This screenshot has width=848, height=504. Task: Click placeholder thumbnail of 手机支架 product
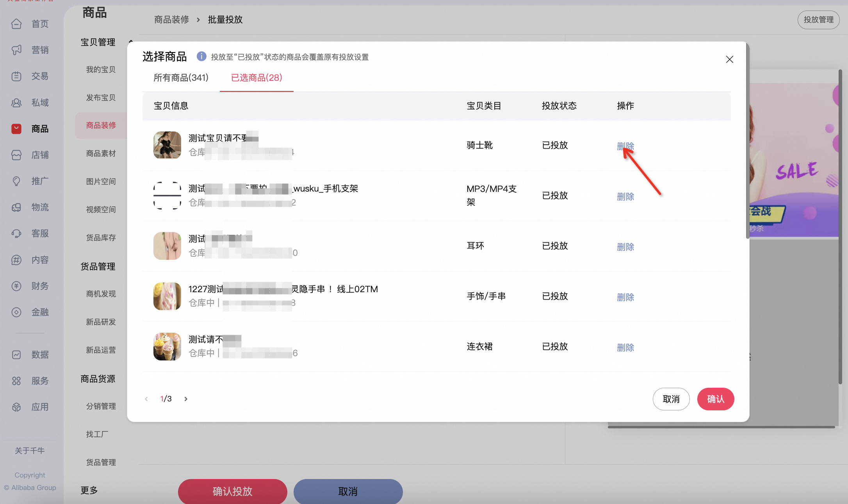click(167, 195)
